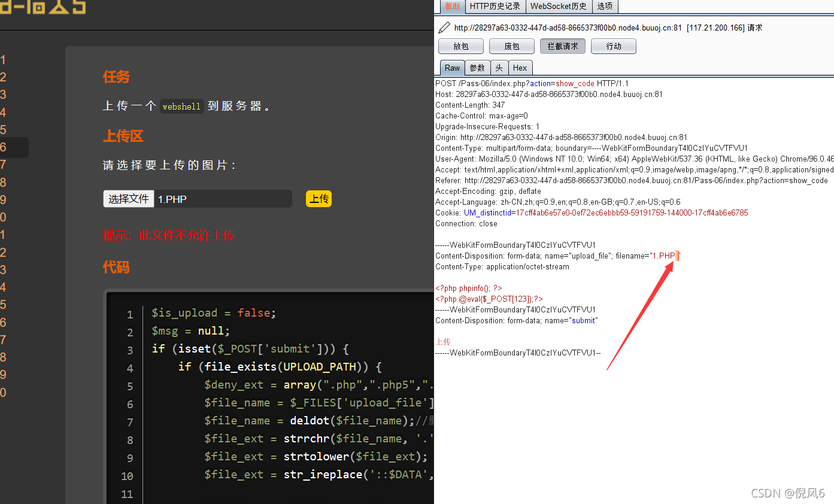Click the POST /Pass-06/index.php request line
The image size is (834, 504).
click(532, 84)
